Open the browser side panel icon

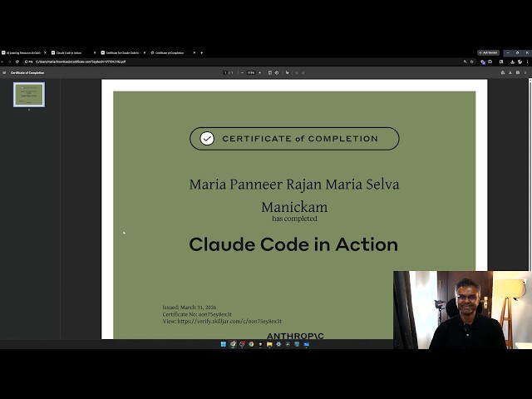coord(501,62)
